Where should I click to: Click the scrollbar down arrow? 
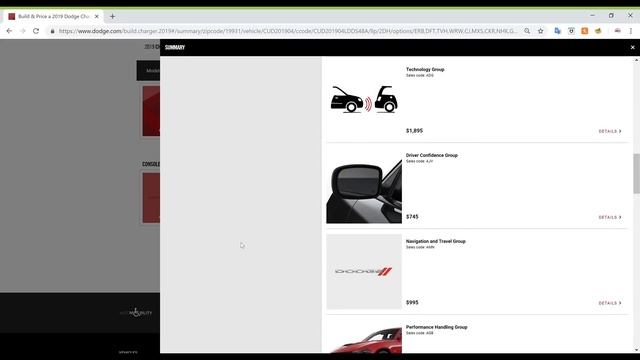point(636,350)
